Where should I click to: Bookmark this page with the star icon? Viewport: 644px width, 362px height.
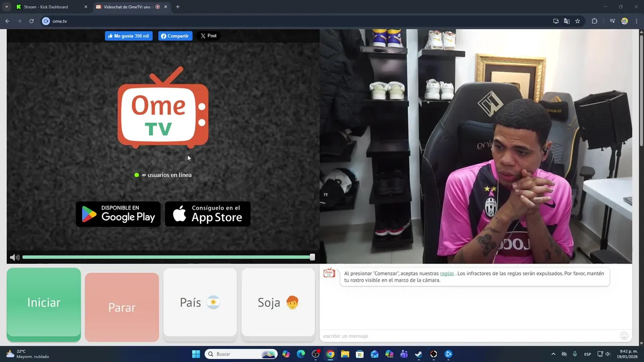coord(578,21)
